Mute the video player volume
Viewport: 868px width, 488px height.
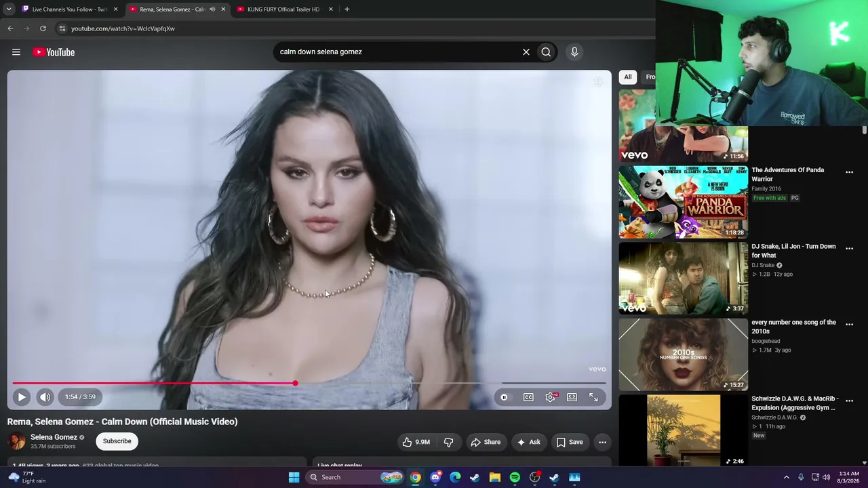click(x=45, y=397)
